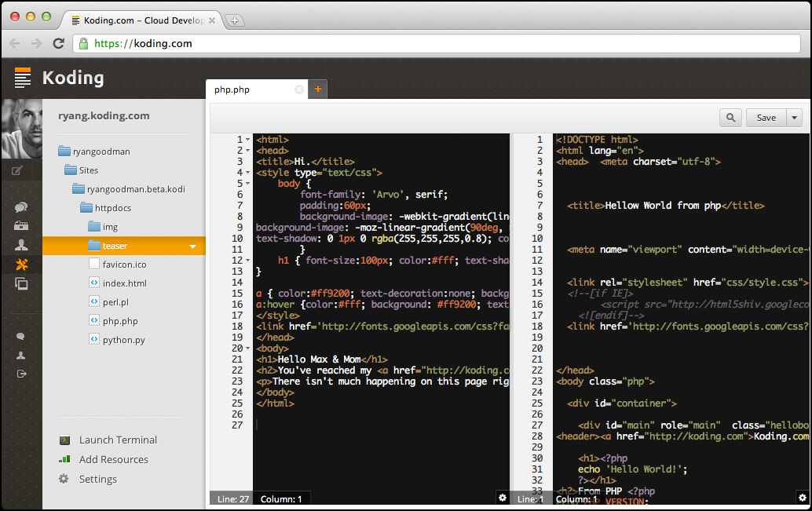Open the stacked windows sidebar icon
The image size is (812, 511).
click(x=21, y=283)
